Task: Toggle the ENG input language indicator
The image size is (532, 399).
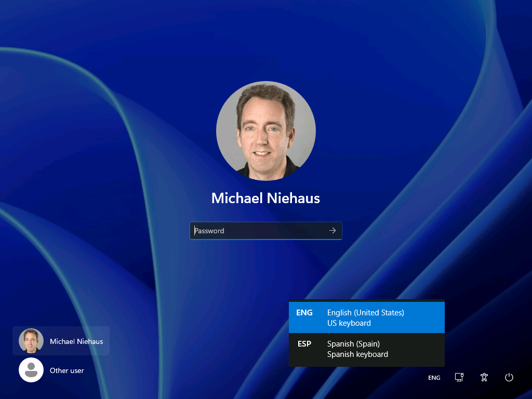Action: 434,378
